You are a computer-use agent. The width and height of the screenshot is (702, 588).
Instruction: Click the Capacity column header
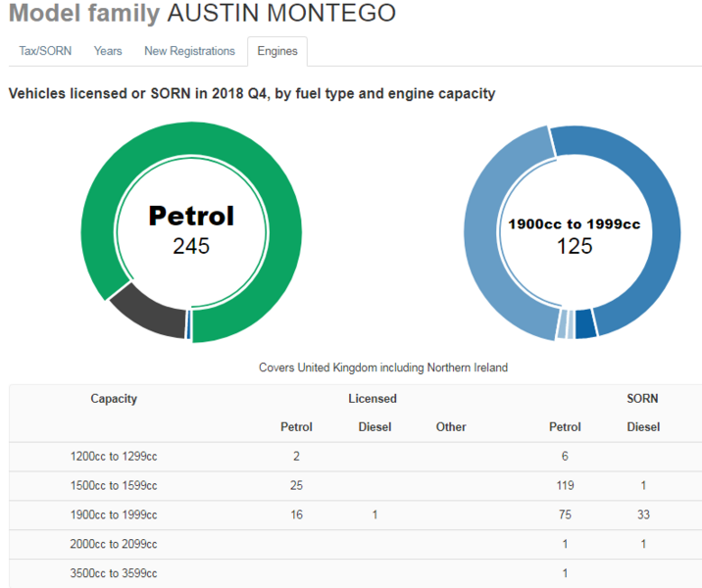pyautogui.click(x=114, y=399)
